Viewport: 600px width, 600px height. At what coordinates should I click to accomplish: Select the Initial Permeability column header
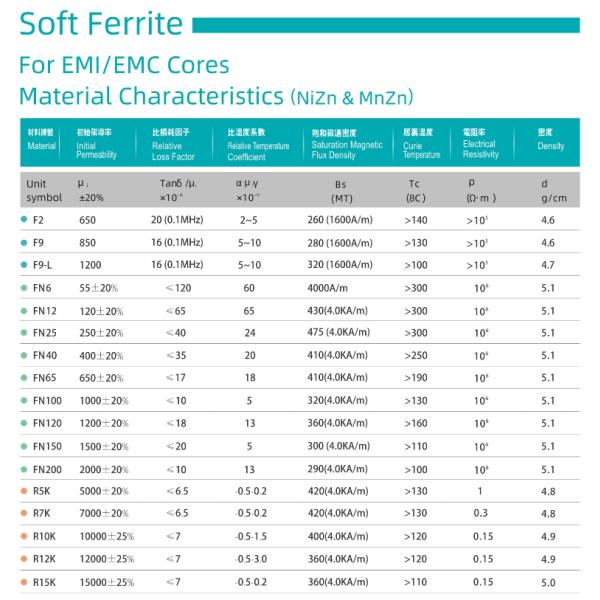[x=97, y=144]
